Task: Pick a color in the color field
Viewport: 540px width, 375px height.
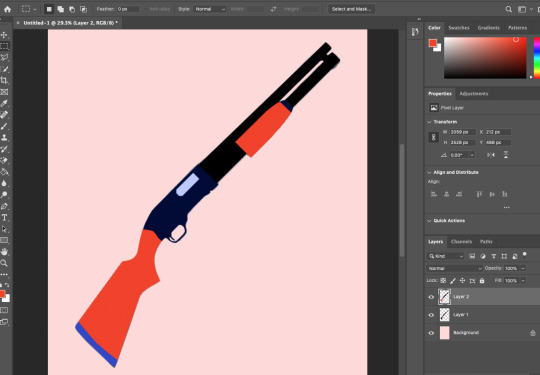Action: pos(485,58)
